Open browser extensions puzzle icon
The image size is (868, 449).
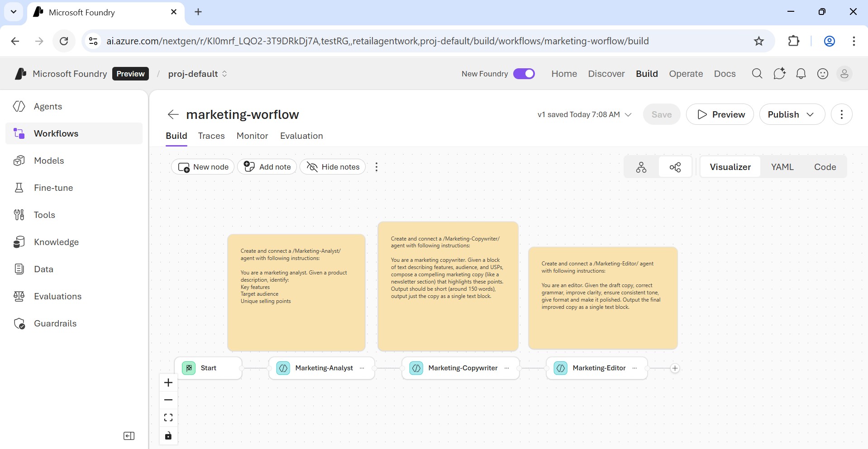pos(794,41)
